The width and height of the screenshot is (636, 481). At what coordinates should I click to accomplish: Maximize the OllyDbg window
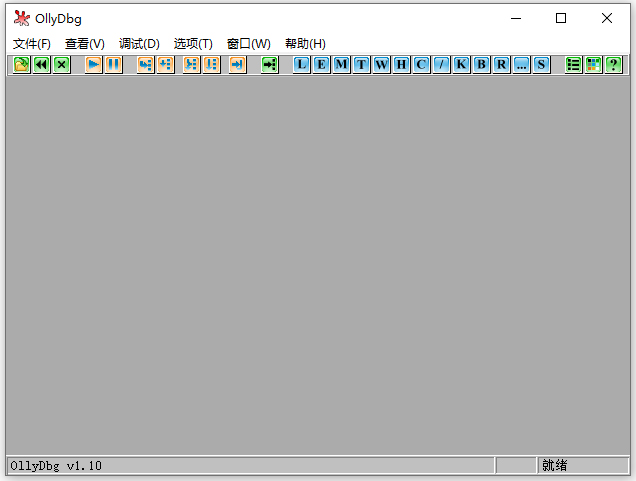(561, 18)
